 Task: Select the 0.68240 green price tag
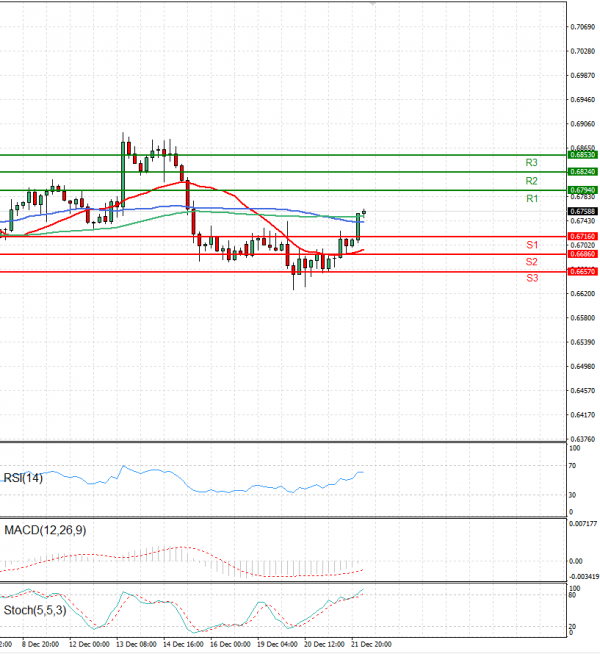pos(582,171)
